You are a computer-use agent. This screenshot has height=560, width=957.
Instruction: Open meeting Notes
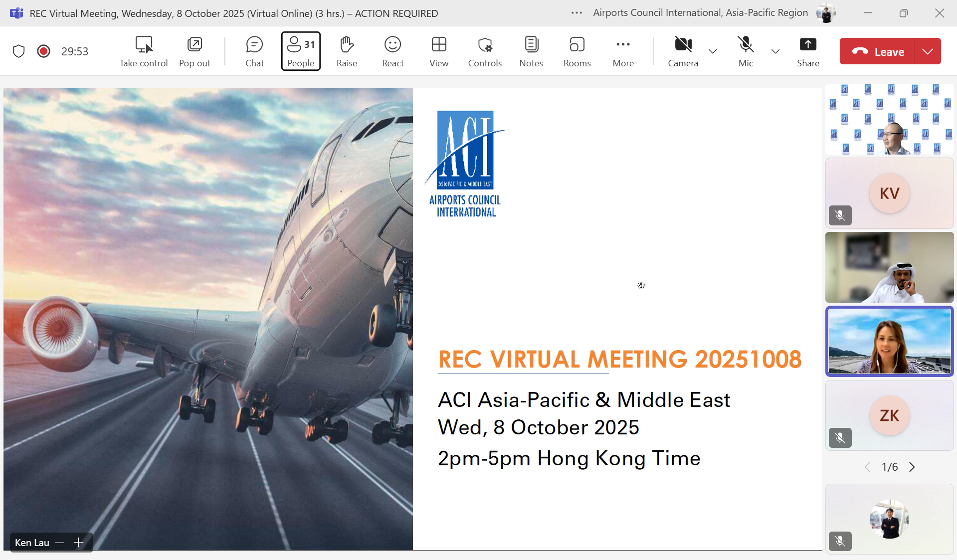[531, 51]
